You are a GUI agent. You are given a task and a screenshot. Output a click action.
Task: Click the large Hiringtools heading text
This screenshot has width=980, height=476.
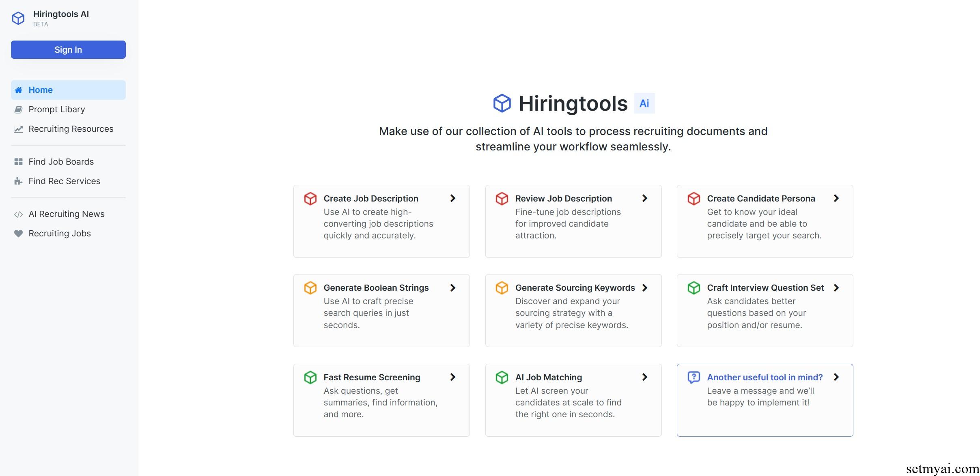tap(573, 103)
